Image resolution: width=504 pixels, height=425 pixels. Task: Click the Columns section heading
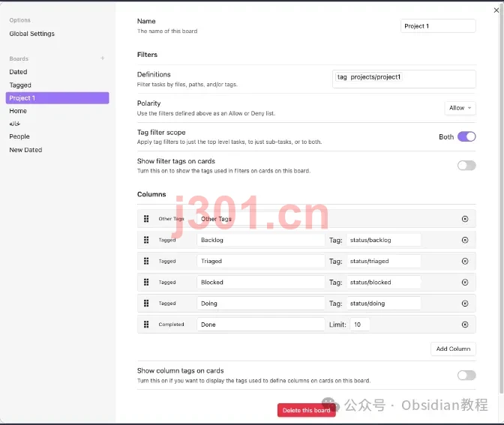click(x=151, y=194)
